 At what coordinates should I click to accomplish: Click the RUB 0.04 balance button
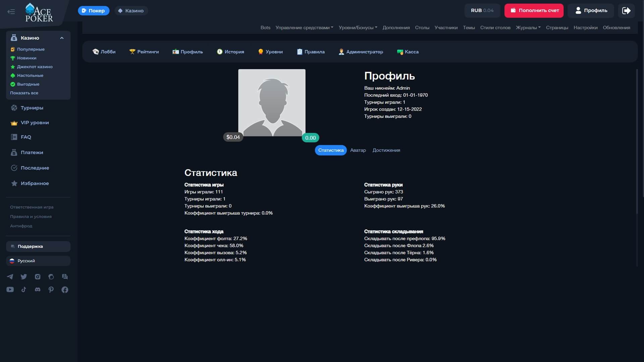tap(482, 10)
